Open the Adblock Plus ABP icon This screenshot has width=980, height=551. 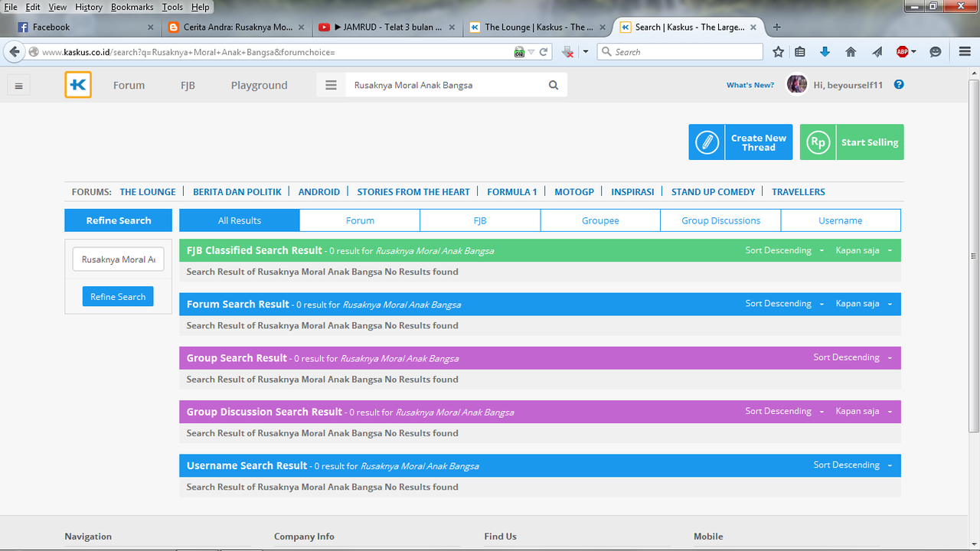coord(903,52)
